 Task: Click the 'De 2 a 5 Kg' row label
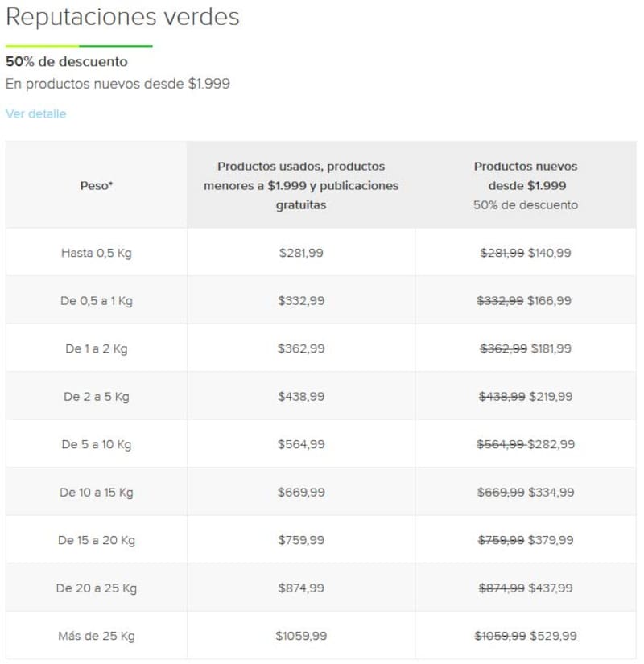[97, 397]
